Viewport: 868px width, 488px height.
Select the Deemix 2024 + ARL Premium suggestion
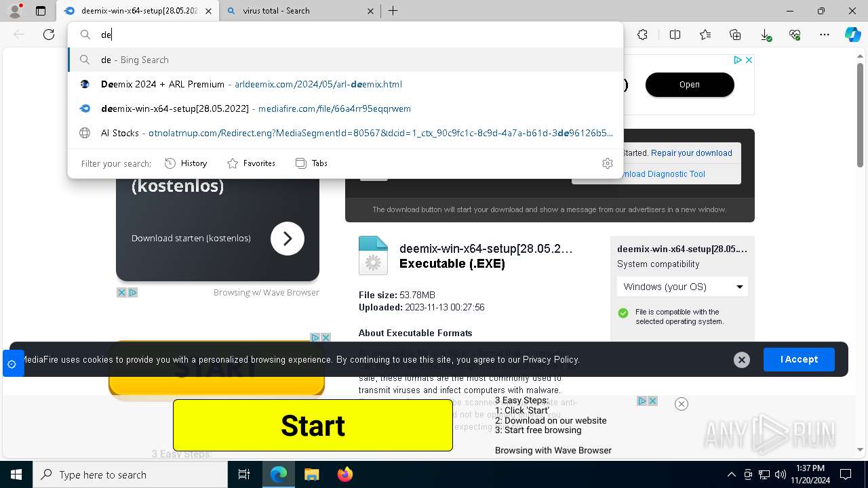tap(345, 84)
